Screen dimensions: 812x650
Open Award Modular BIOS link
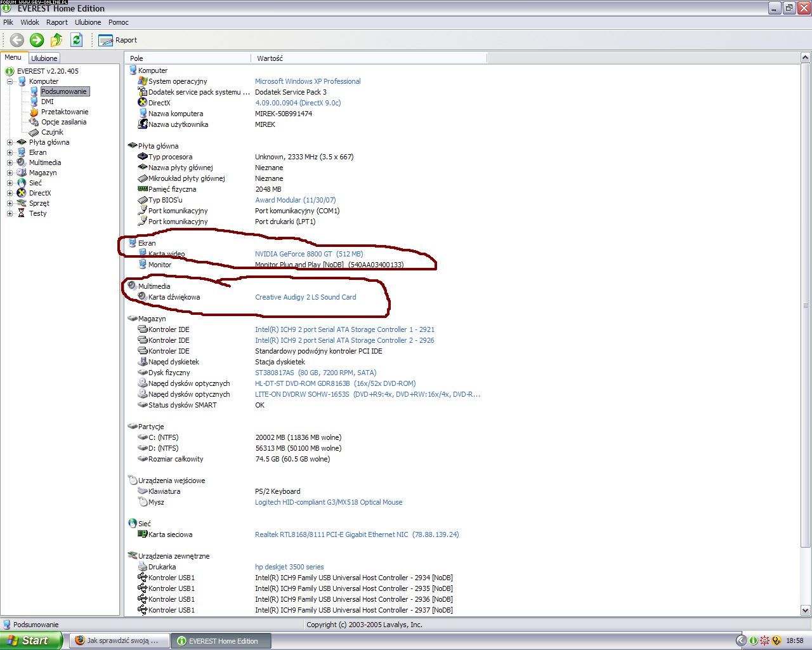click(x=295, y=200)
